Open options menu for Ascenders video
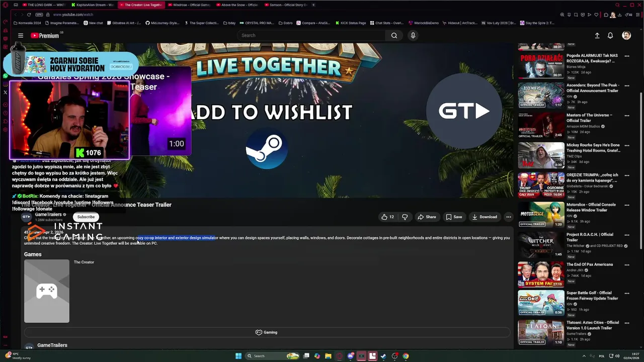Screen dimensions: 644x362 pos(627,86)
